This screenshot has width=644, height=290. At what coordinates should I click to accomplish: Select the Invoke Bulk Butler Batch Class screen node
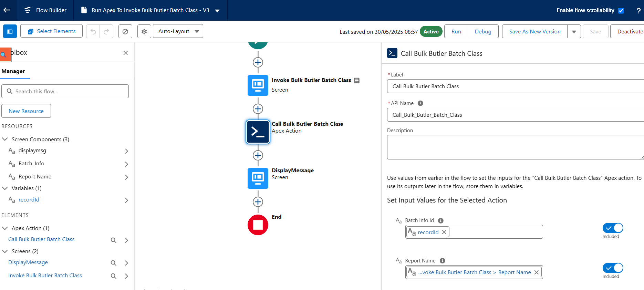pyautogui.click(x=258, y=85)
